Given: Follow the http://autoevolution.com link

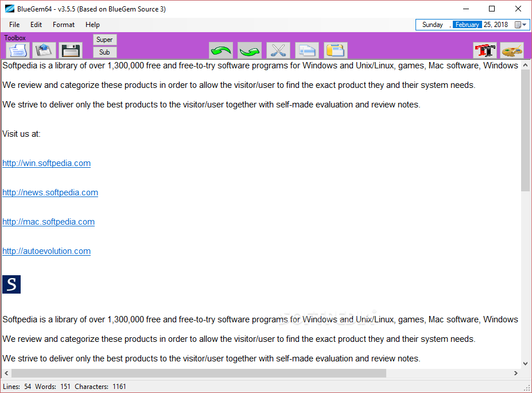Looking at the screenshot, I should pyautogui.click(x=46, y=251).
